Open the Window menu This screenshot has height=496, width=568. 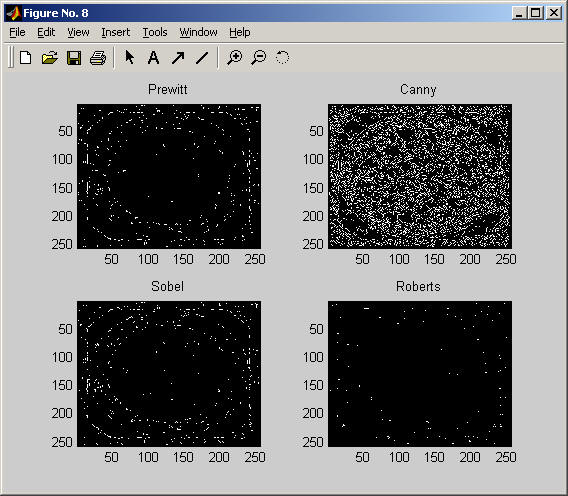click(199, 32)
